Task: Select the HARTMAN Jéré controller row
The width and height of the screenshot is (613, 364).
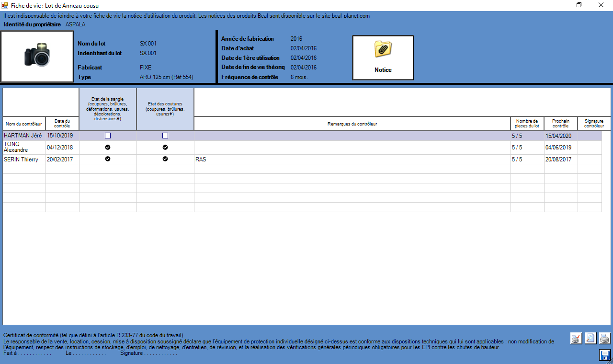Action: pyautogui.click(x=24, y=136)
